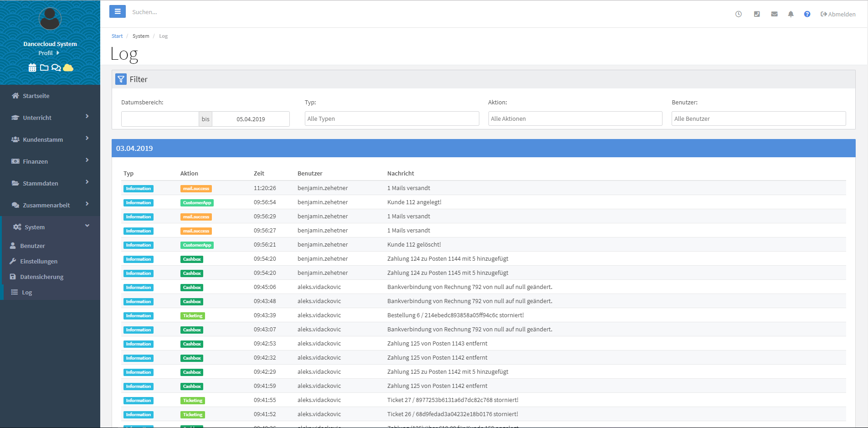Click the user avatar picture

pyautogui.click(x=50, y=19)
